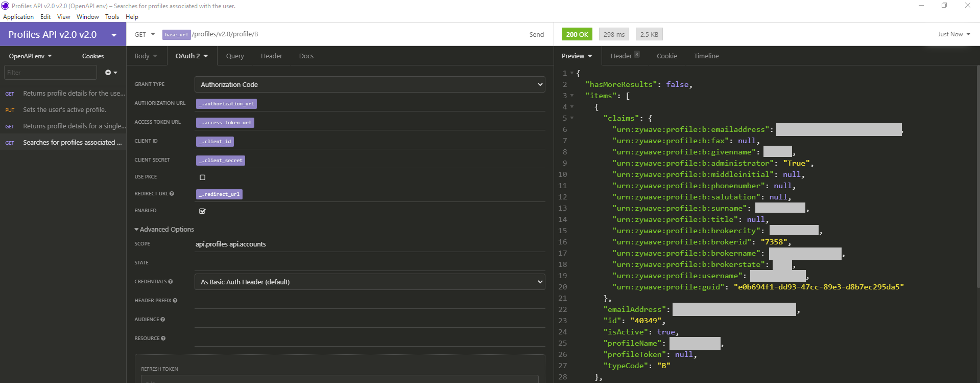Click the Header Prefix help icon
Image resolution: width=980 pixels, height=383 pixels.
click(175, 301)
